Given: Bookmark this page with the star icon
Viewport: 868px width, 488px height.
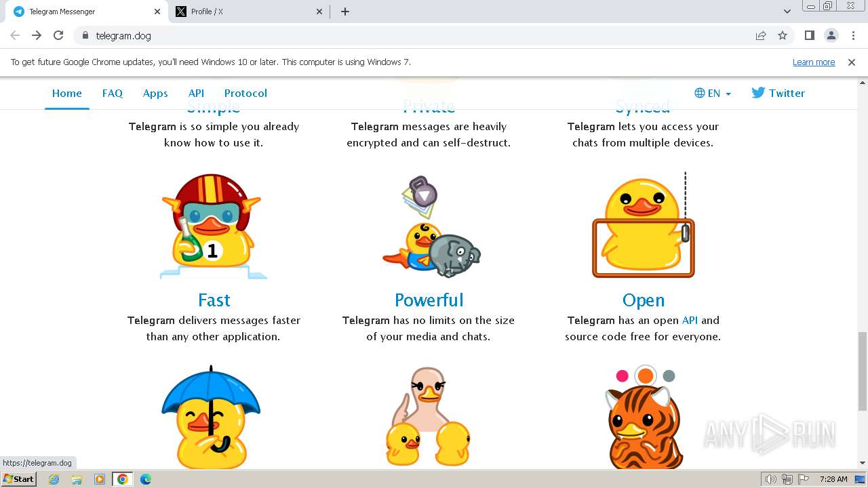Looking at the screenshot, I should tap(783, 35).
